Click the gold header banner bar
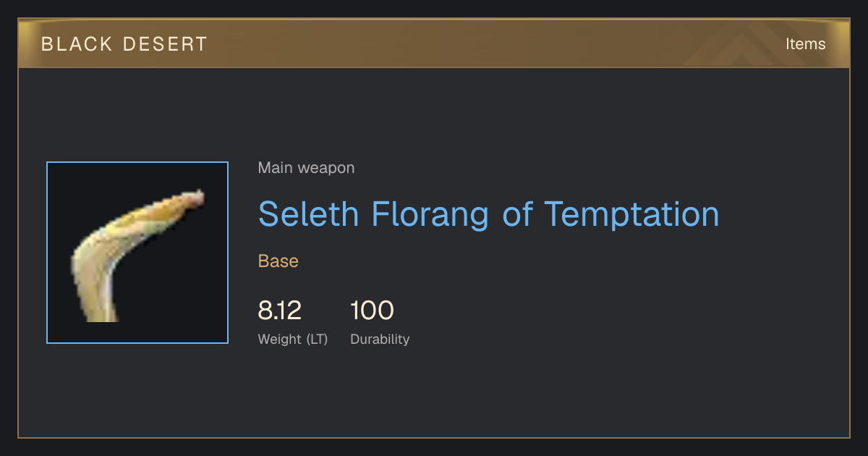 tap(434, 43)
